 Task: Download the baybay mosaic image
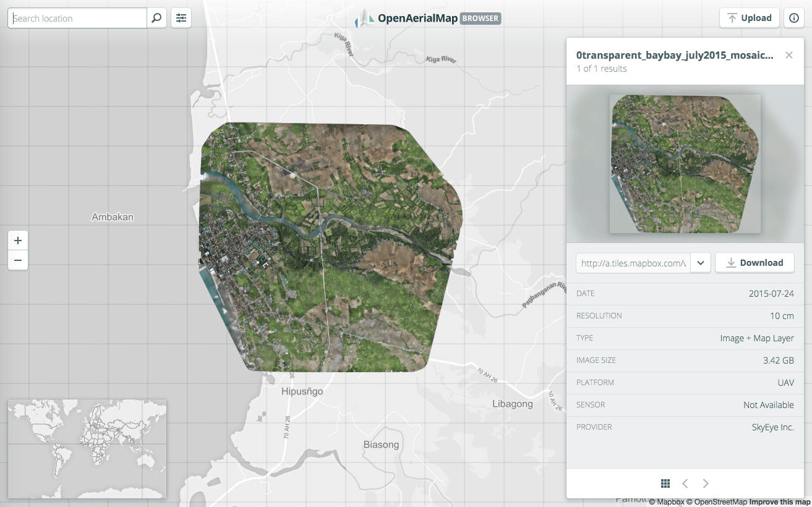tap(754, 263)
